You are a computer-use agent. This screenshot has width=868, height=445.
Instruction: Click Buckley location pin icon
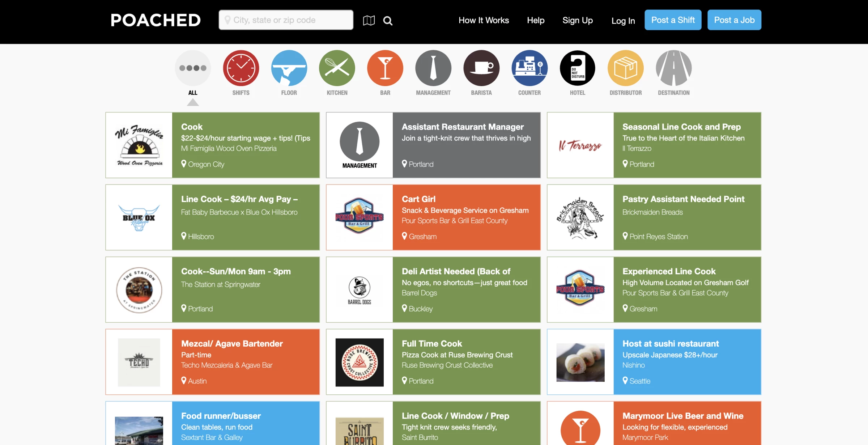404,309
